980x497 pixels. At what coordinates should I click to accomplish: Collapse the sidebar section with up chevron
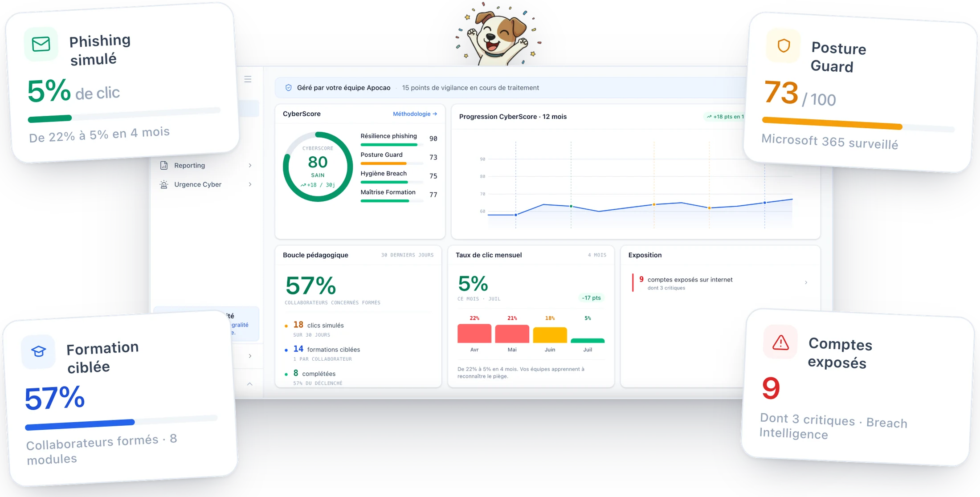(250, 384)
